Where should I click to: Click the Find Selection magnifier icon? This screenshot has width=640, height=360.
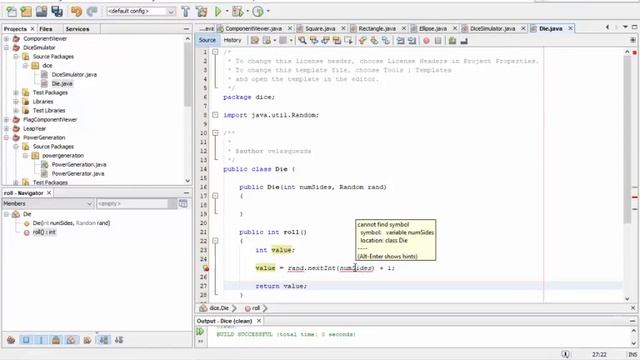coord(302,40)
